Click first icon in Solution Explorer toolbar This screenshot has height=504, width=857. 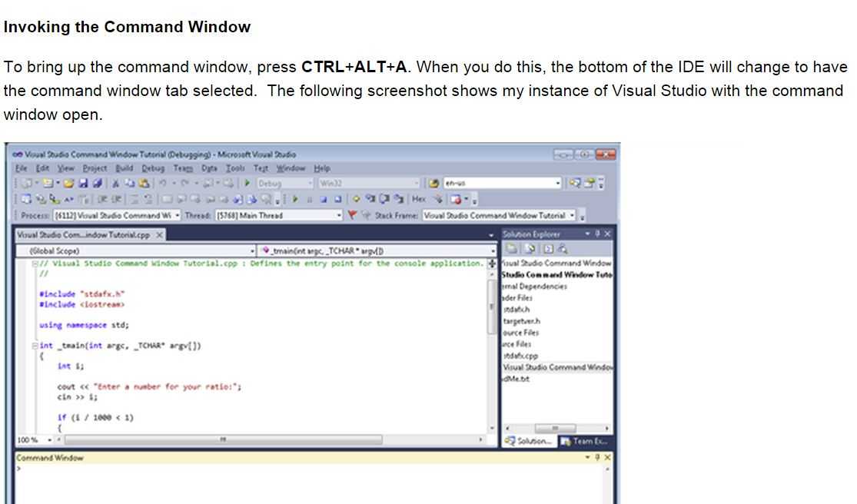click(x=512, y=249)
